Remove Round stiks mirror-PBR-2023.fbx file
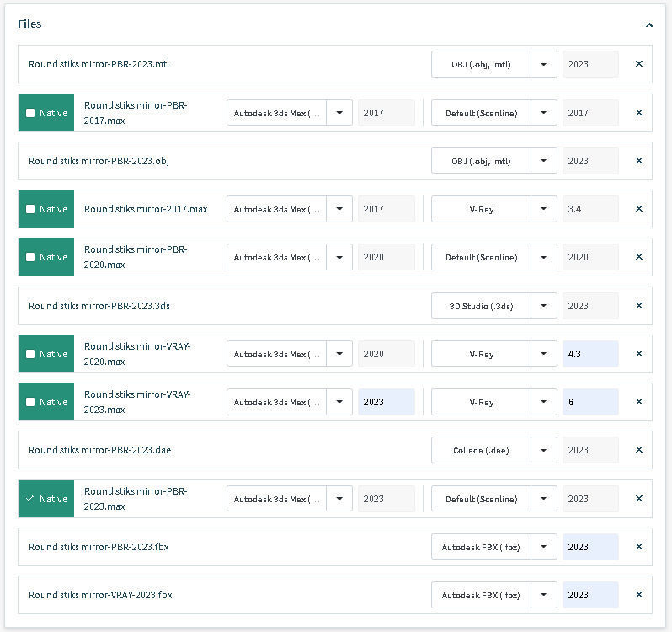 [x=638, y=547]
